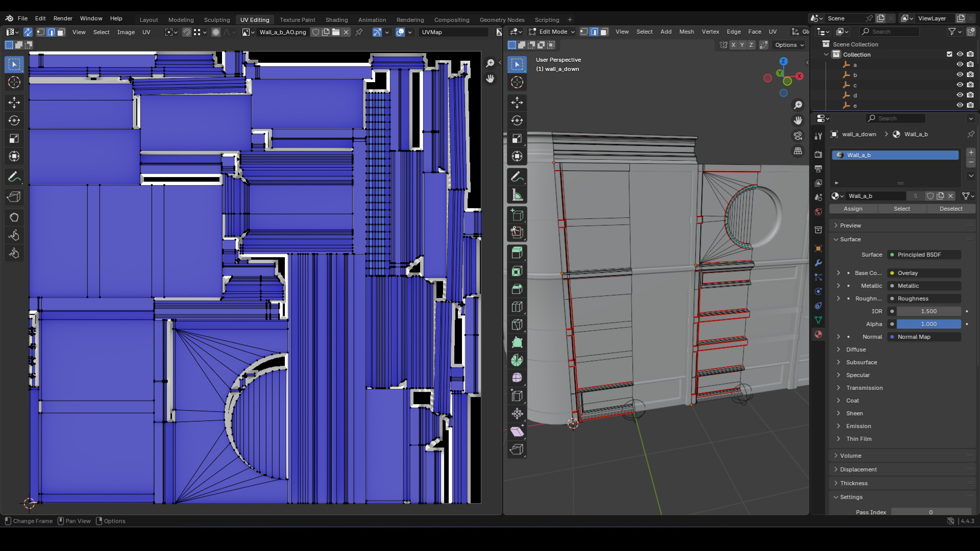Enable UV face select mode in UV editor
The image size is (980, 551).
61,32
